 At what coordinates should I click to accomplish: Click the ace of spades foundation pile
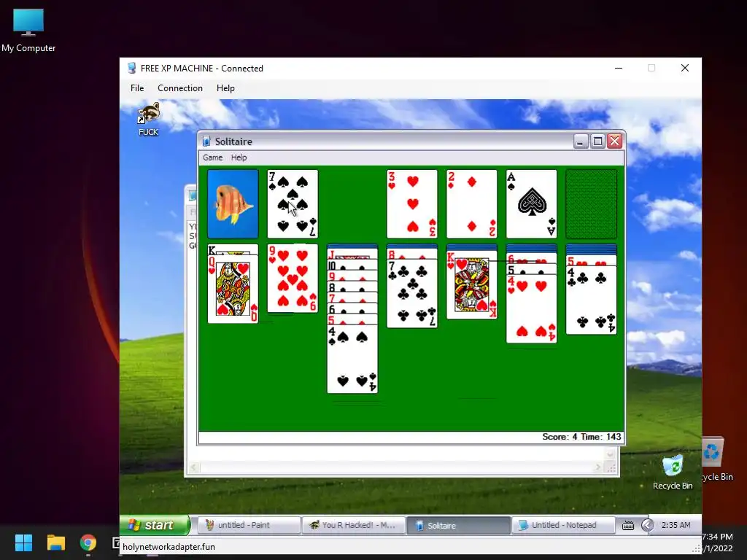[531, 204]
